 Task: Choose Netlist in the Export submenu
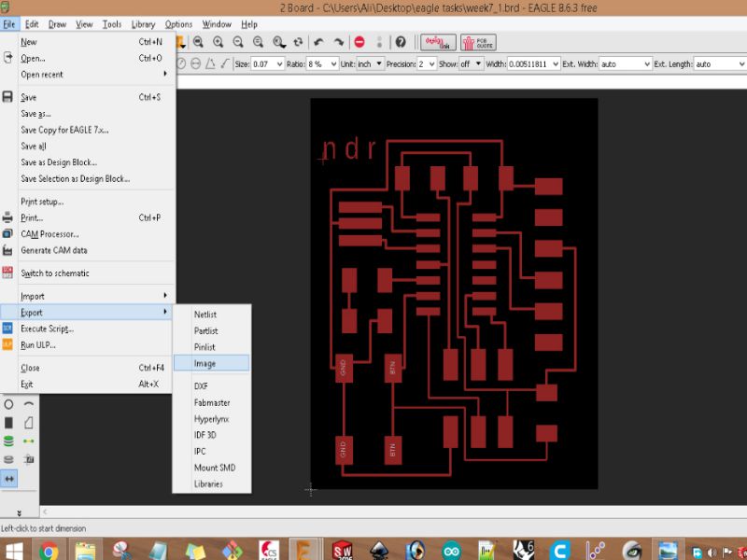(205, 315)
